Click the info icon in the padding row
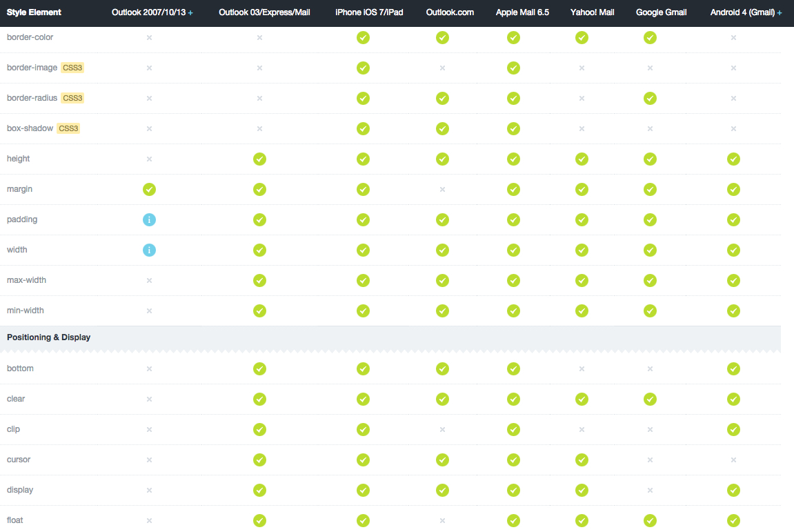Viewport: 794px width, 532px height. coord(150,220)
